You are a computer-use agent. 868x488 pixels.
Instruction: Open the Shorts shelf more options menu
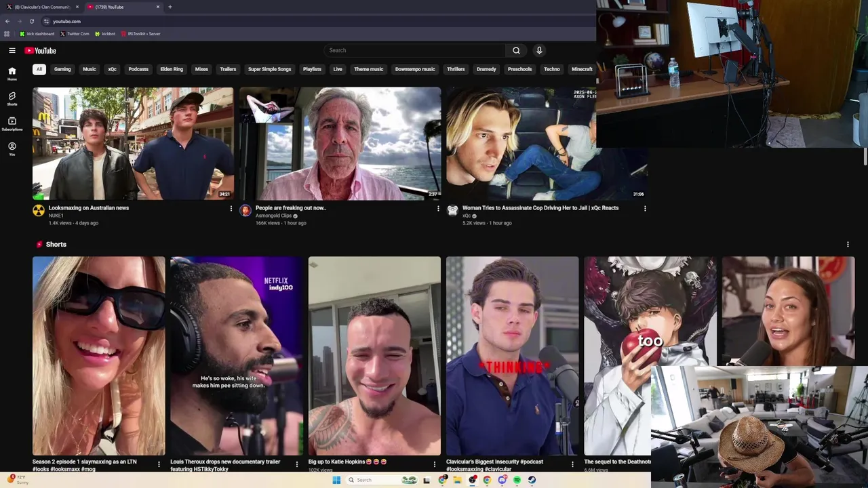(x=848, y=244)
